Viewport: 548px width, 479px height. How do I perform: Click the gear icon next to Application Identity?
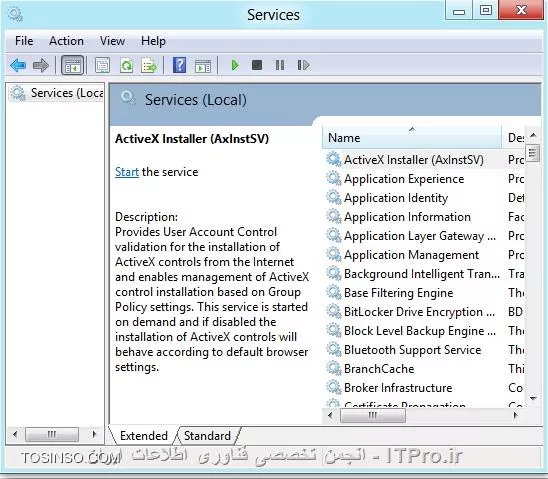coord(334,197)
